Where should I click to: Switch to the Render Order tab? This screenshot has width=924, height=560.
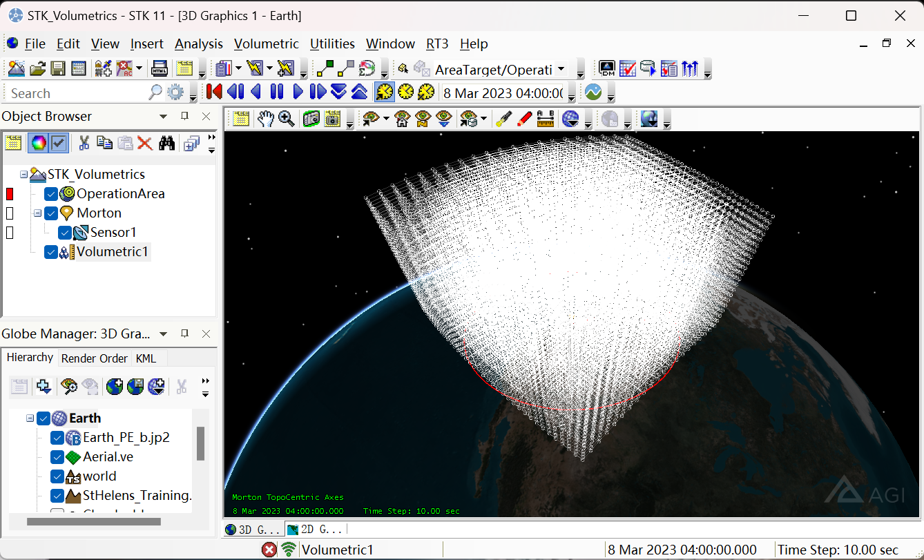(94, 358)
